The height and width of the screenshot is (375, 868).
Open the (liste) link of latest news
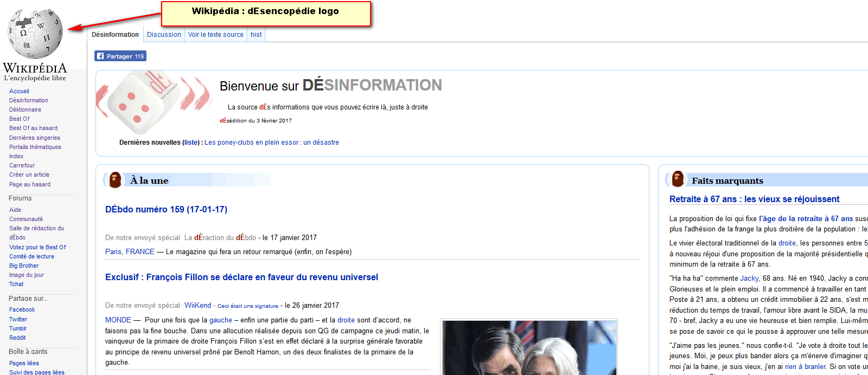(191, 143)
